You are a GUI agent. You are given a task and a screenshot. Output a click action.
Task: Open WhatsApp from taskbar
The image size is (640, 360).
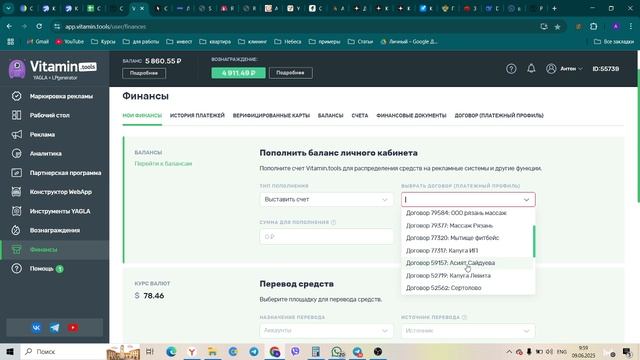[337, 351]
